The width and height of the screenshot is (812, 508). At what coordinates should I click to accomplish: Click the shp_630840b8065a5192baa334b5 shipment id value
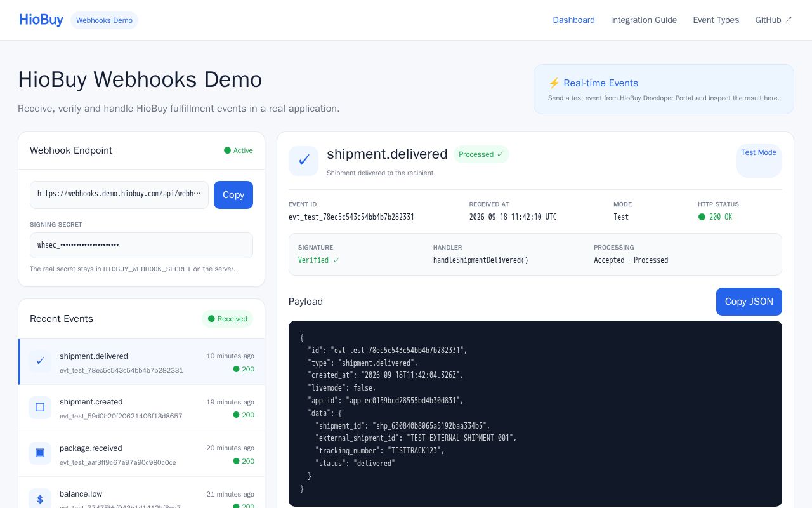[430, 425]
